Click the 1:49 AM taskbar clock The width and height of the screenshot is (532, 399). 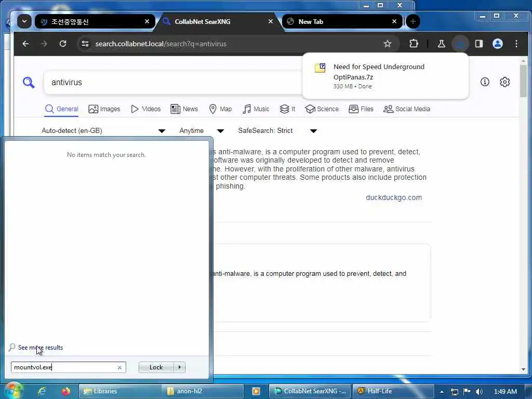pyautogui.click(x=505, y=392)
